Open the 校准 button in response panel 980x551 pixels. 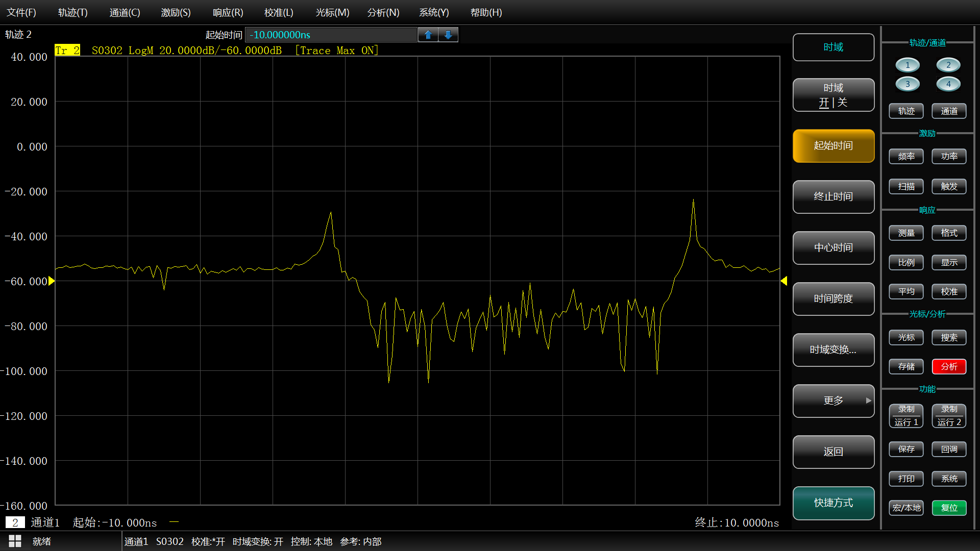click(x=949, y=292)
